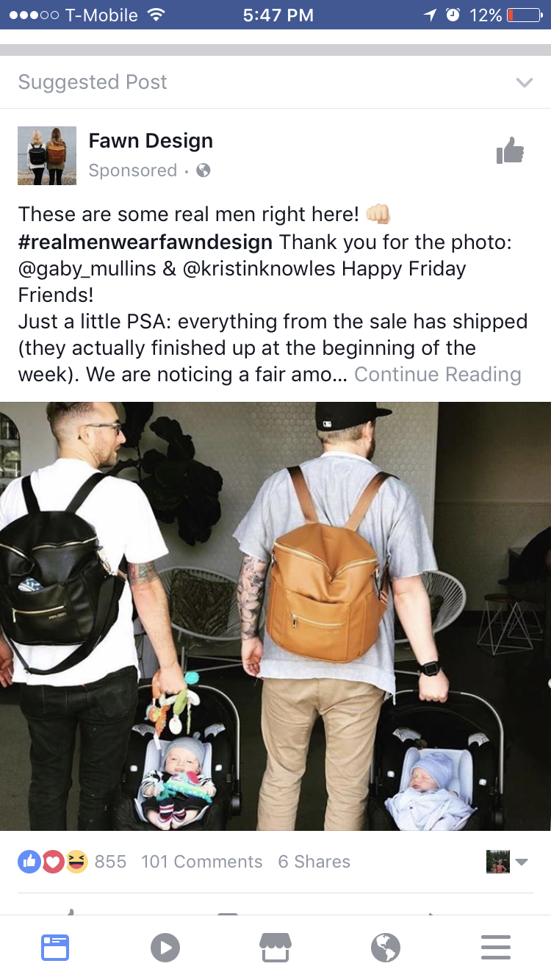The image size is (551, 980).
Task: View the 6 Shares link
Action: click(314, 862)
